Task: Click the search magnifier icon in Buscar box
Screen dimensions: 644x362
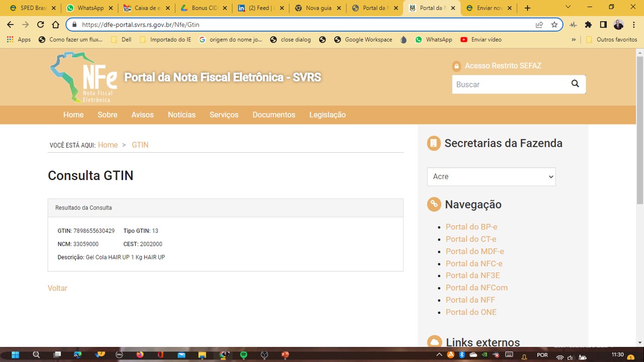Action: pyautogui.click(x=575, y=84)
